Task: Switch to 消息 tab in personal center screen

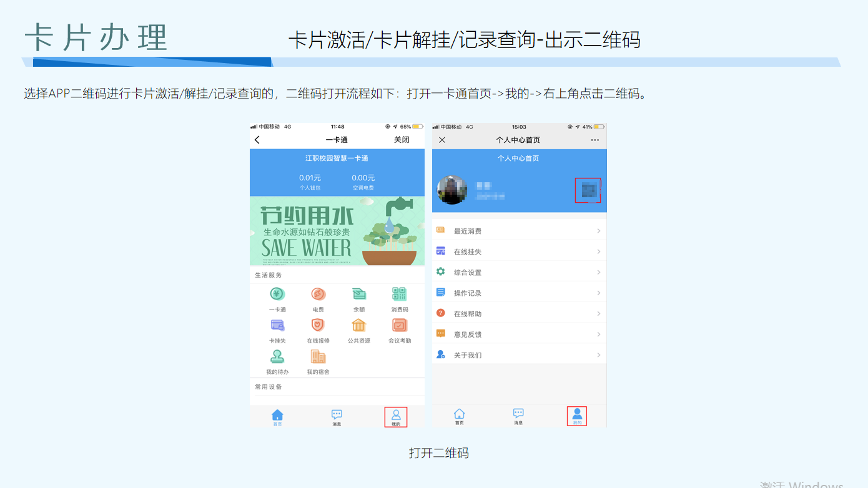Action: pyautogui.click(x=518, y=416)
